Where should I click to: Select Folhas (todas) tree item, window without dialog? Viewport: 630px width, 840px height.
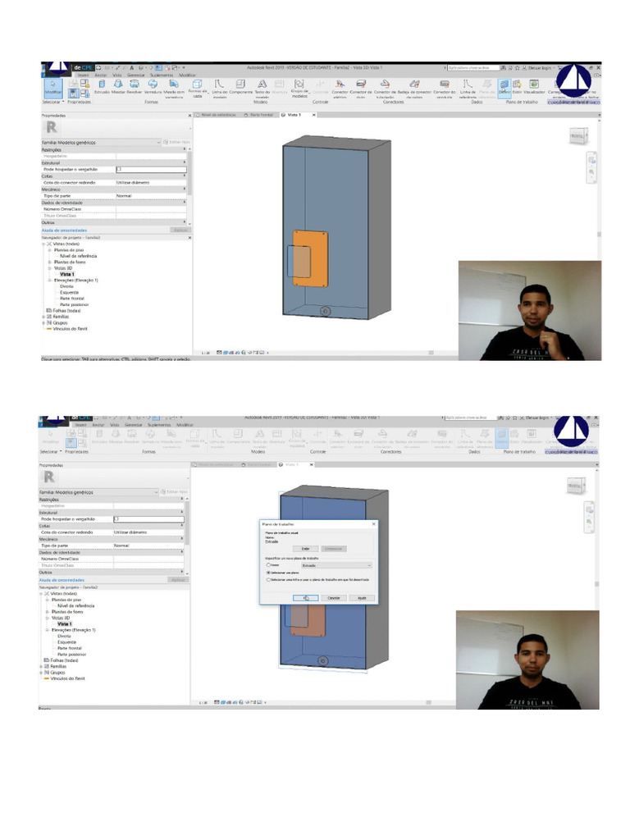(x=64, y=311)
